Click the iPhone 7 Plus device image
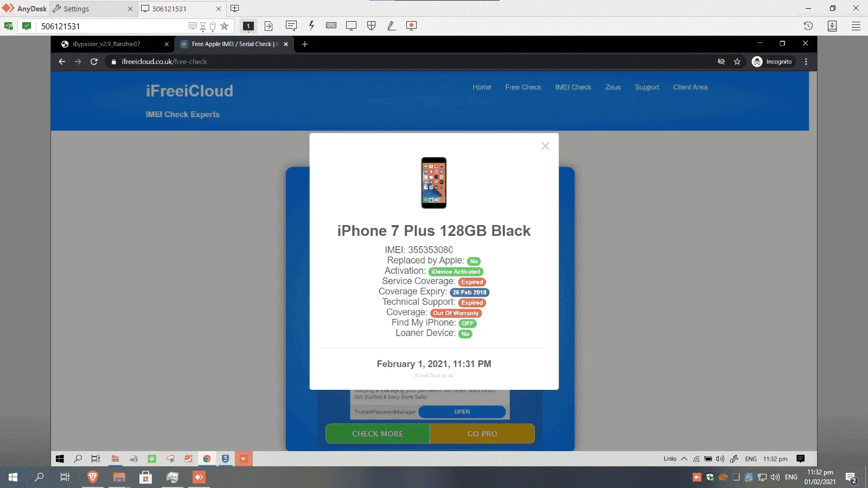 click(x=434, y=183)
